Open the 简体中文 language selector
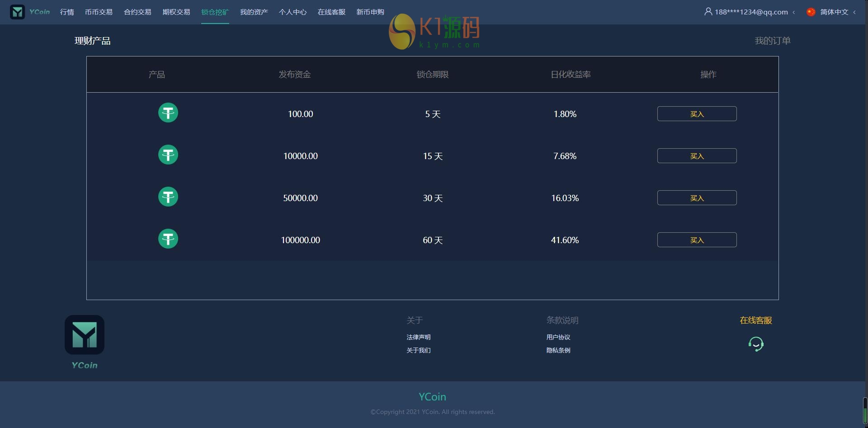Screen dimensions: 868x428 834,12
